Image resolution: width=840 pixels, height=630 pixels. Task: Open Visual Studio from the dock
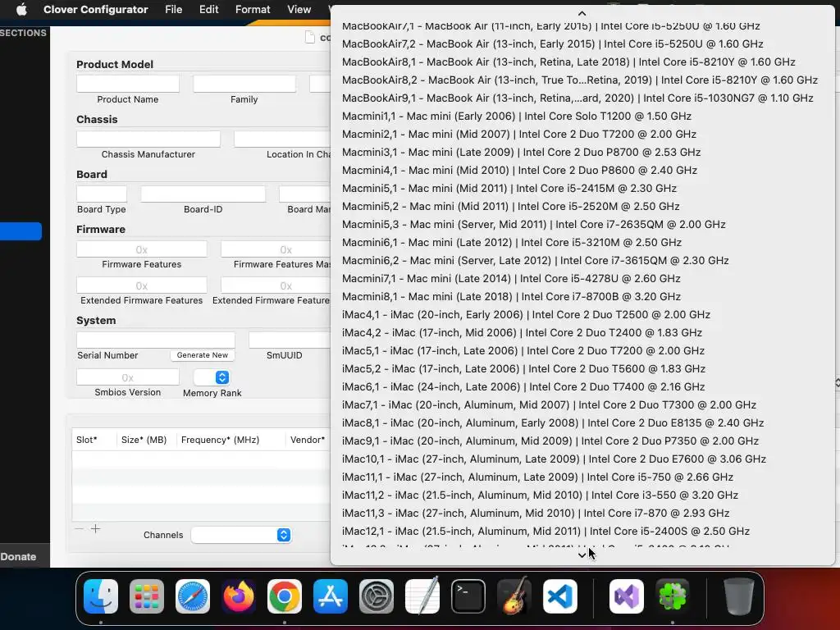click(x=627, y=596)
